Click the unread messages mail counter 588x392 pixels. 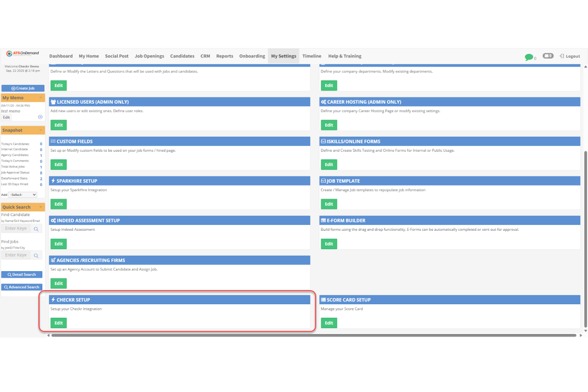(x=548, y=56)
